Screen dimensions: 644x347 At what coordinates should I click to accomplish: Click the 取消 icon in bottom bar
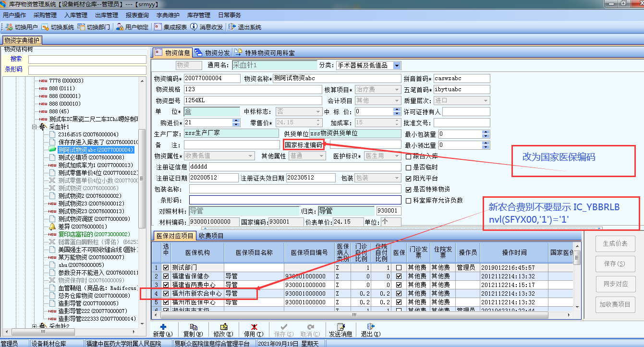pyautogui.click(x=310, y=327)
